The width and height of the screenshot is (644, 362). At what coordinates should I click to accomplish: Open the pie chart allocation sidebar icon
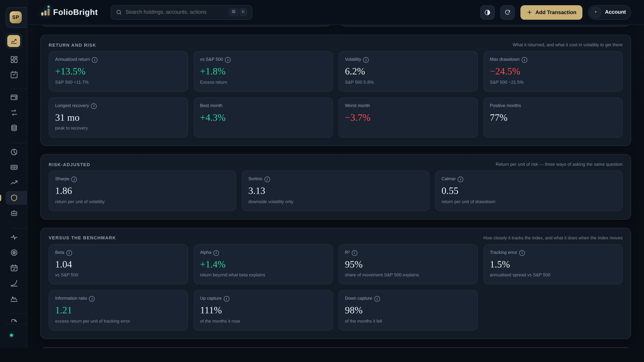click(x=14, y=152)
